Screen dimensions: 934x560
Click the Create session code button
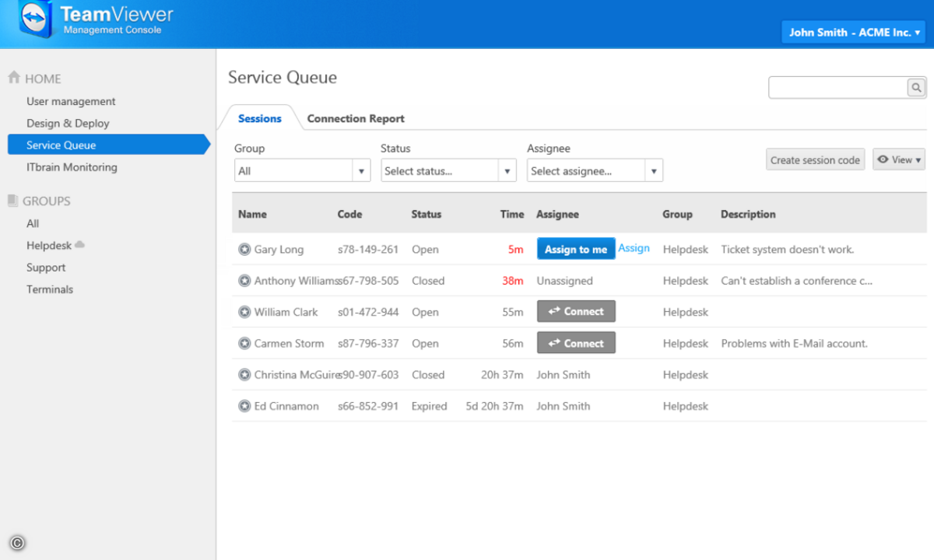pos(815,159)
